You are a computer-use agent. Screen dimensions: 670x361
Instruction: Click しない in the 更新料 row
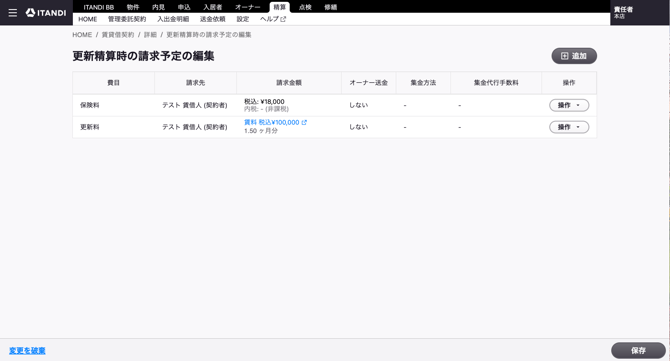(359, 127)
